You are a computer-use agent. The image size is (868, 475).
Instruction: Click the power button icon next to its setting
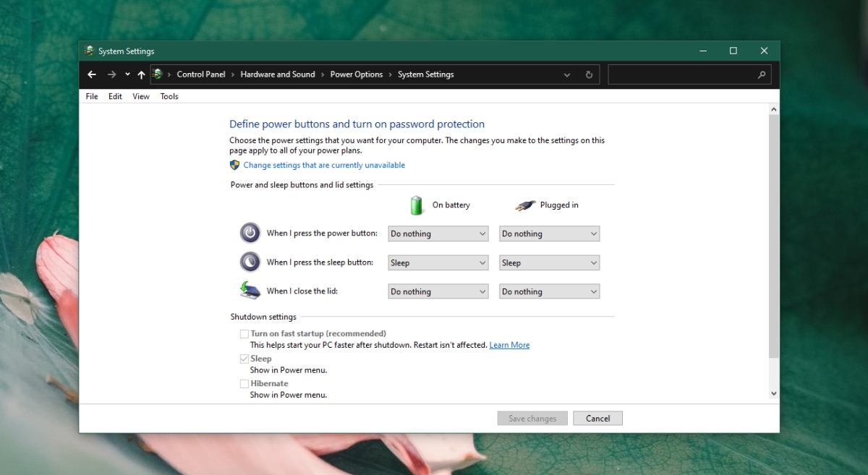(250, 233)
